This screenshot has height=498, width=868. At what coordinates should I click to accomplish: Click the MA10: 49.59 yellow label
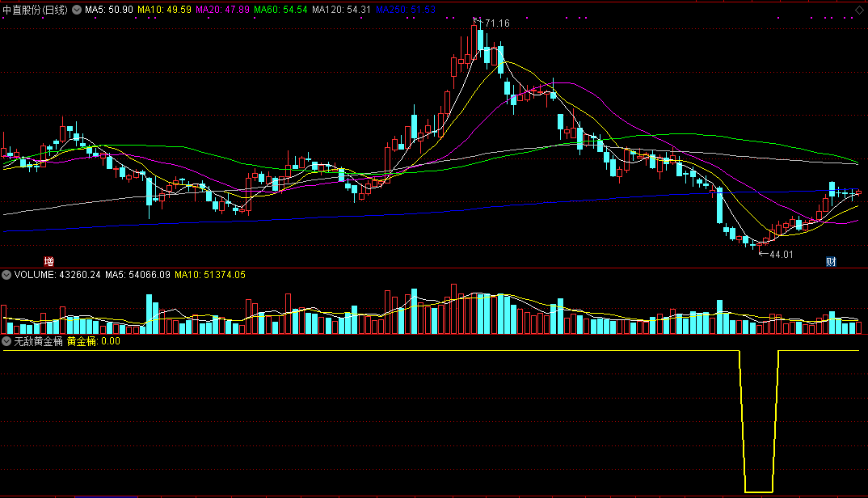[164, 10]
